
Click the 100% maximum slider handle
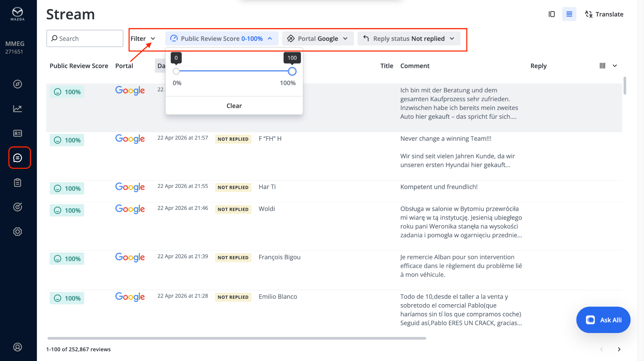[x=292, y=71]
